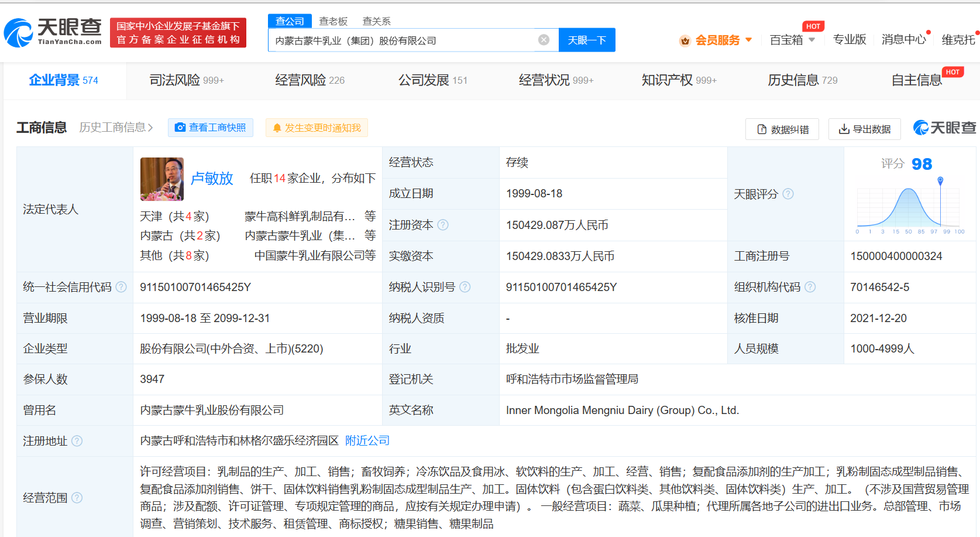Screen dimensions: 980x537
Task: Click help icon beside 统一社会信用代码
Action: pyautogui.click(x=121, y=287)
